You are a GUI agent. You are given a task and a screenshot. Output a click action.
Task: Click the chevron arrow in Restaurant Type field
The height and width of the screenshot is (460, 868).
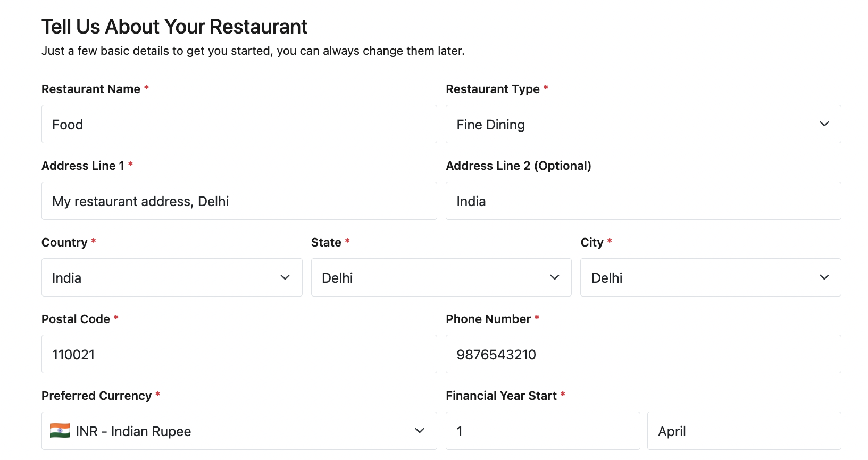click(824, 124)
